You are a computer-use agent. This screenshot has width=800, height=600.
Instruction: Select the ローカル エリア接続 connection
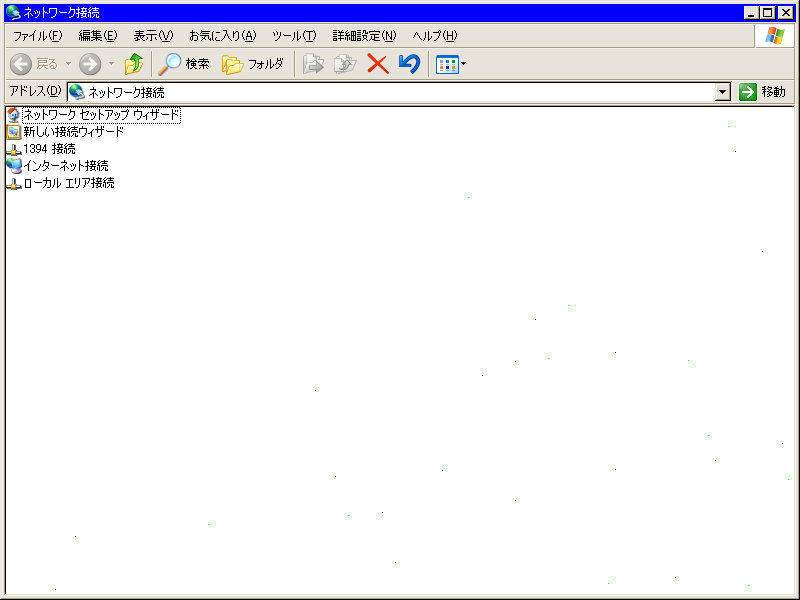pyautogui.click(x=68, y=183)
